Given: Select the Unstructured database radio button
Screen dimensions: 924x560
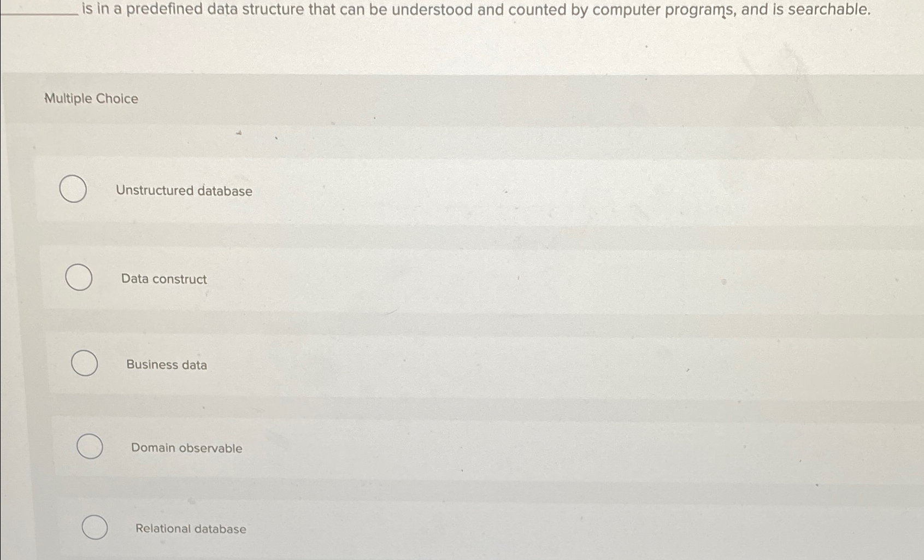Looking at the screenshot, I should pyautogui.click(x=73, y=188).
